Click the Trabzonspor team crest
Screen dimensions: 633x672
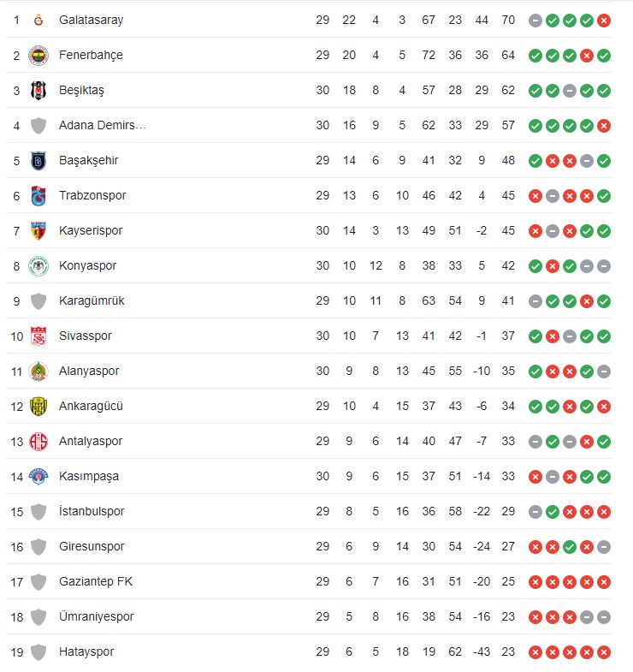[38, 195]
